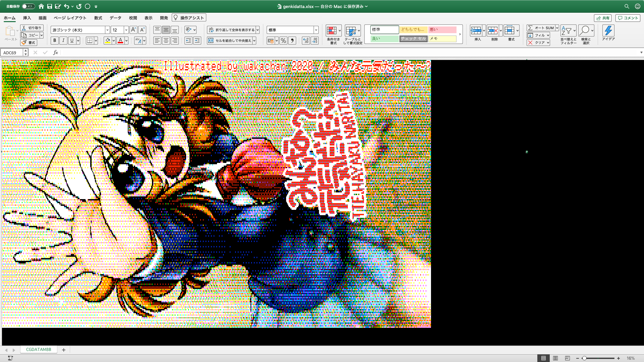The image size is (644, 362).
Task: Expand the formula bar chevron
Action: coord(641,53)
